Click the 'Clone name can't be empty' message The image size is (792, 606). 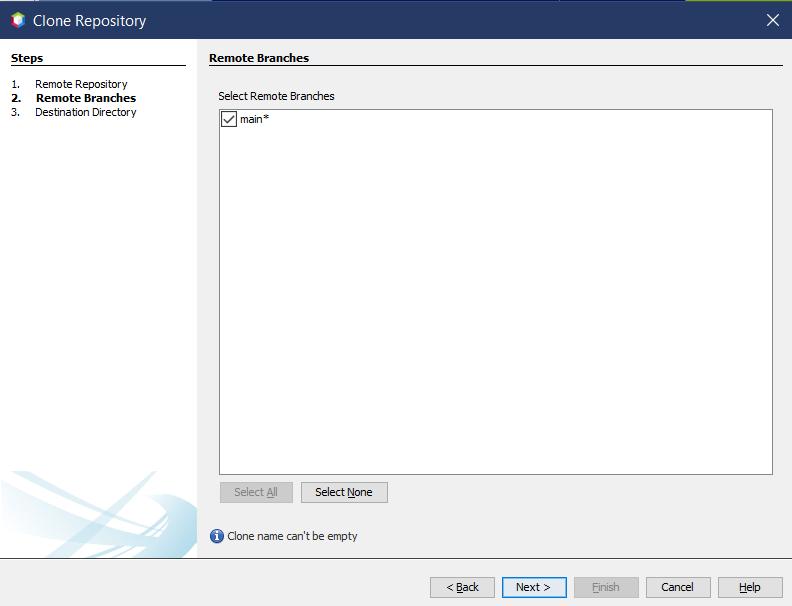[292, 536]
